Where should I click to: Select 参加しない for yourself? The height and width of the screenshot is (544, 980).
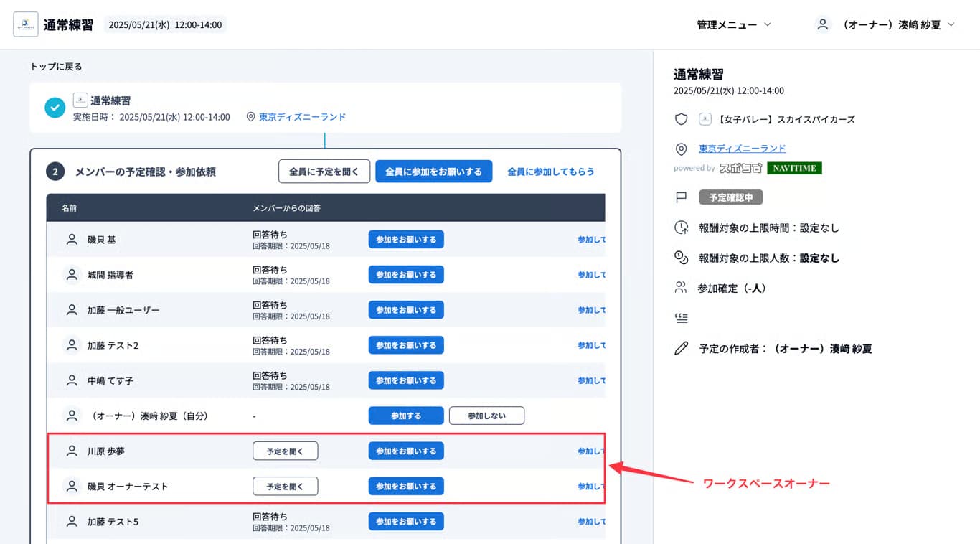(486, 415)
